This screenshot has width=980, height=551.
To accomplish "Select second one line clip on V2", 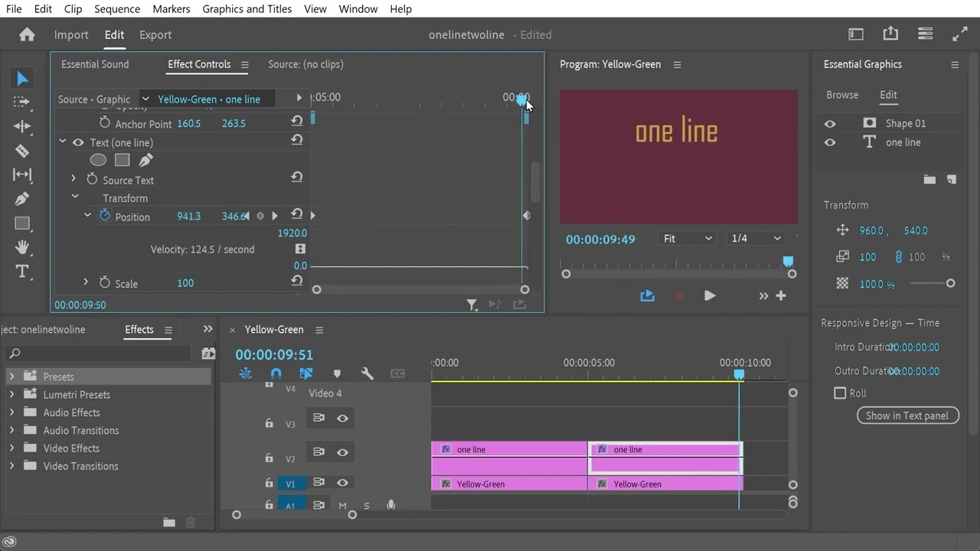I will 665,458.
